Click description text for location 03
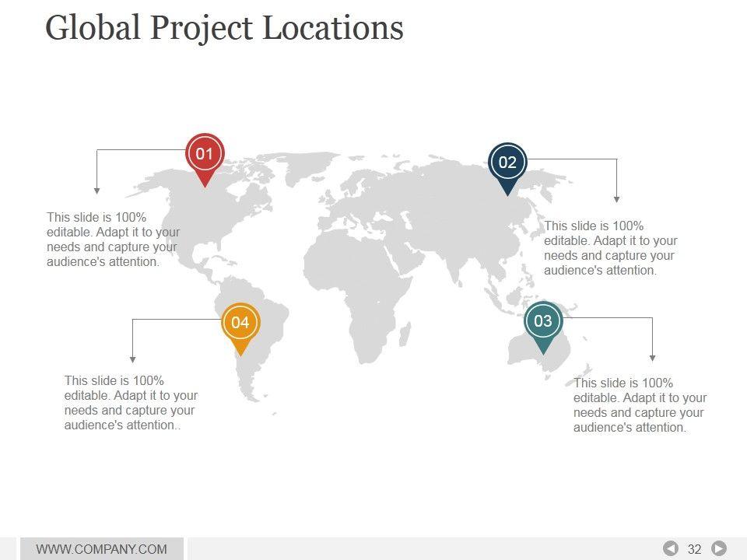 point(640,405)
